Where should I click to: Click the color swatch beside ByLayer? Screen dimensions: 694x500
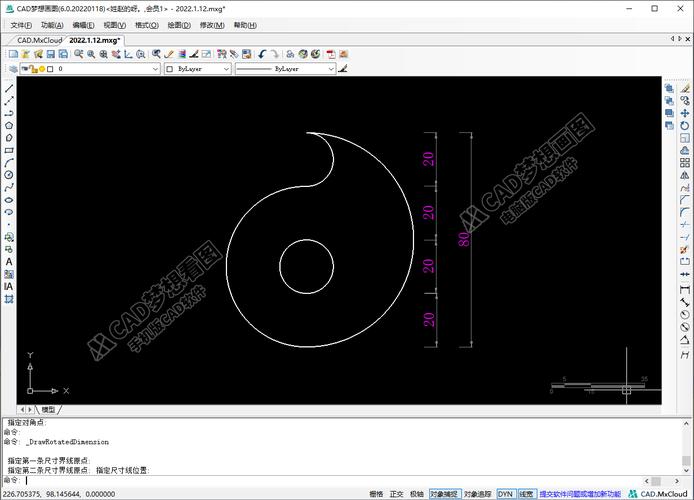[170, 70]
